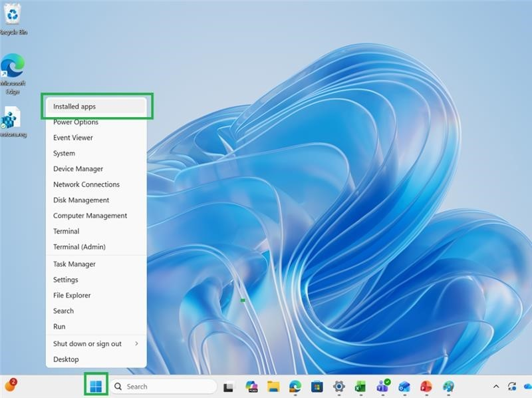Viewport: 532px width, 398px height.
Task: Open Event Viewer
Action: (x=96, y=138)
